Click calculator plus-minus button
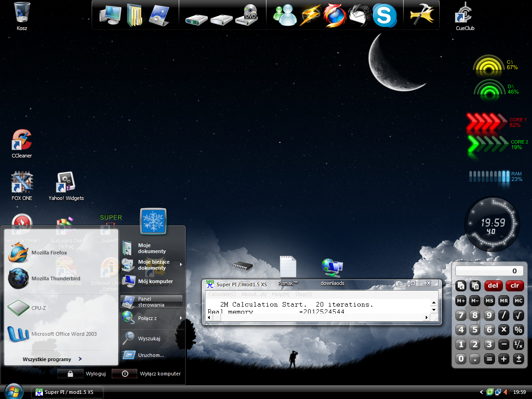This screenshot has height=399, width=532. [x=519, y=359]
